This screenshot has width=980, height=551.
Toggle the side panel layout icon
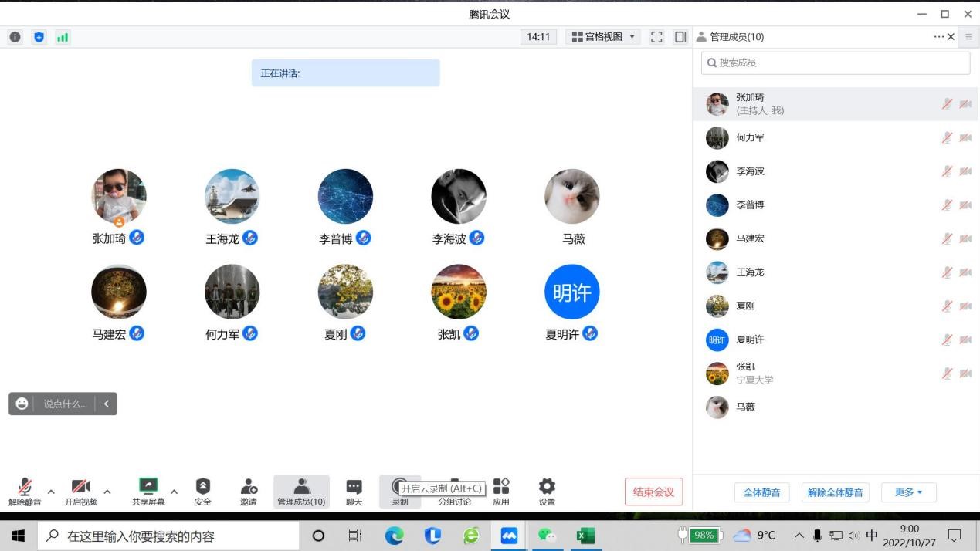click(680, 37)
